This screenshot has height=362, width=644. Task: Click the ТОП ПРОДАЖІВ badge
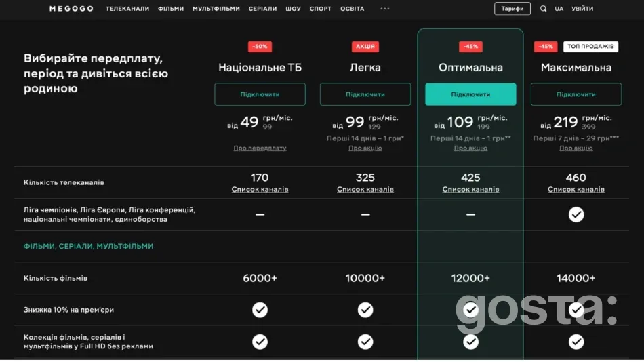pyautogui.click(x=590, y=47)
